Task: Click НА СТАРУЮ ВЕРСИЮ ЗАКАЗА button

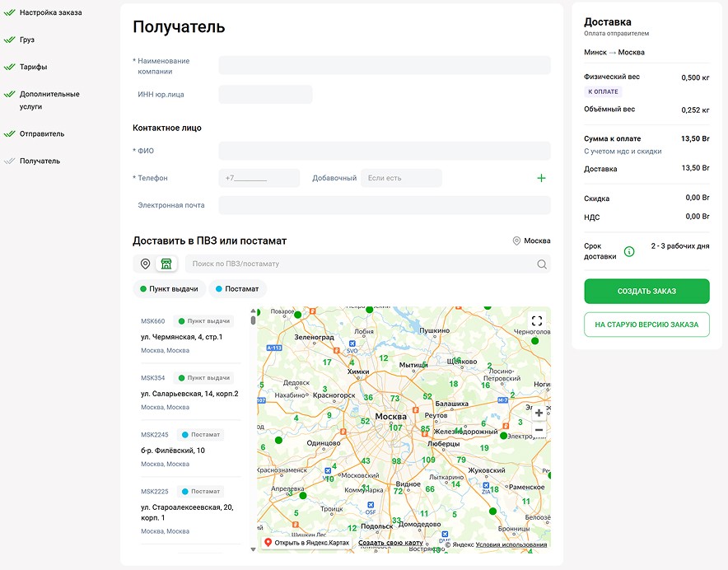Action: pyautogui.click(x=646, y=325)
